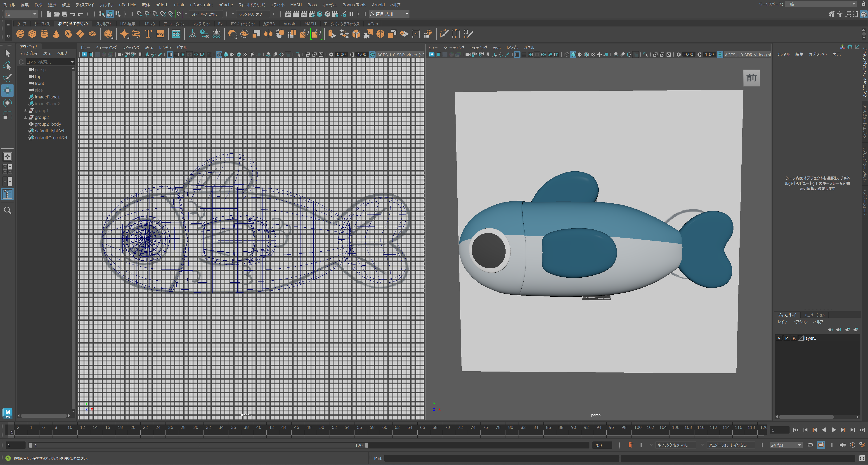Select the polygon Type text tool
This screenshot has width=868, height=465.
(148, 34)
